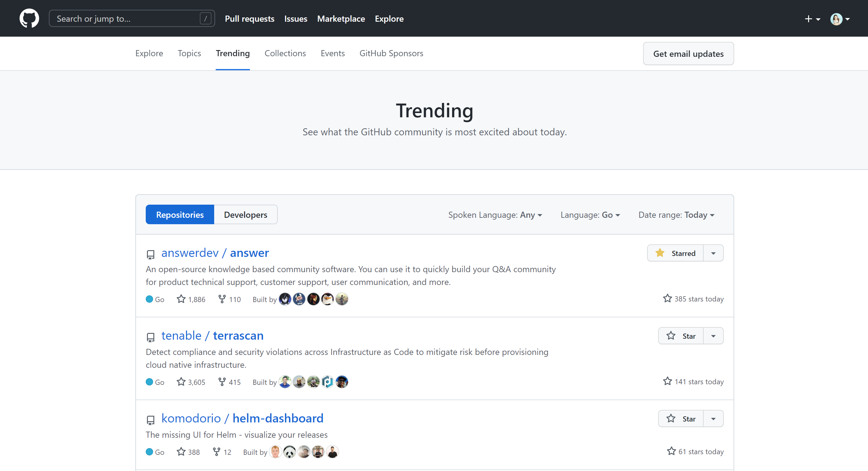This screenshot has height=471, width=868.
Task: Open the tenable / terrascan repository
Action: [212, 336]
